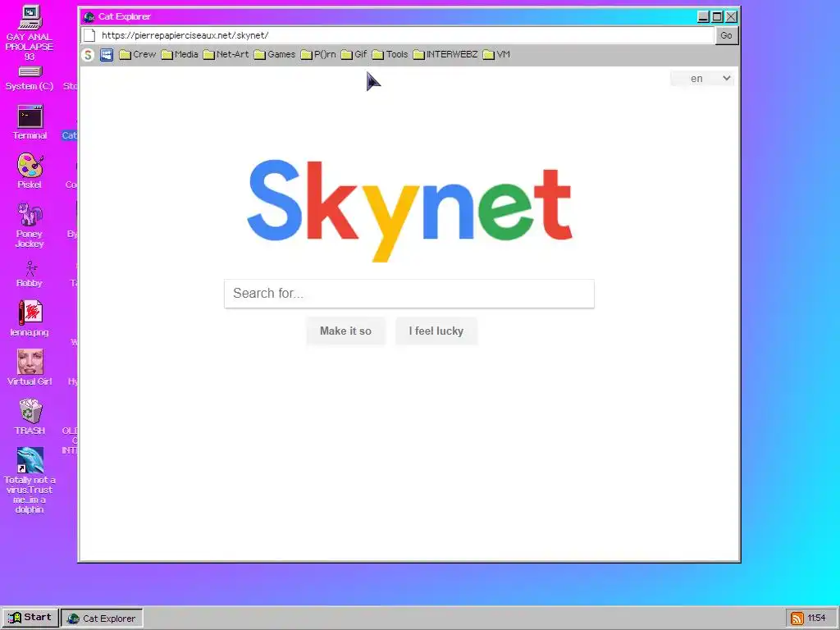Click into the 'Search for...' field

[x=409, y=294]
